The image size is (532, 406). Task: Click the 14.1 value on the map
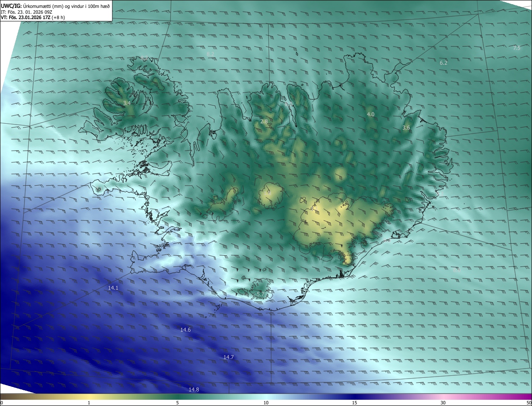point(113,288)
